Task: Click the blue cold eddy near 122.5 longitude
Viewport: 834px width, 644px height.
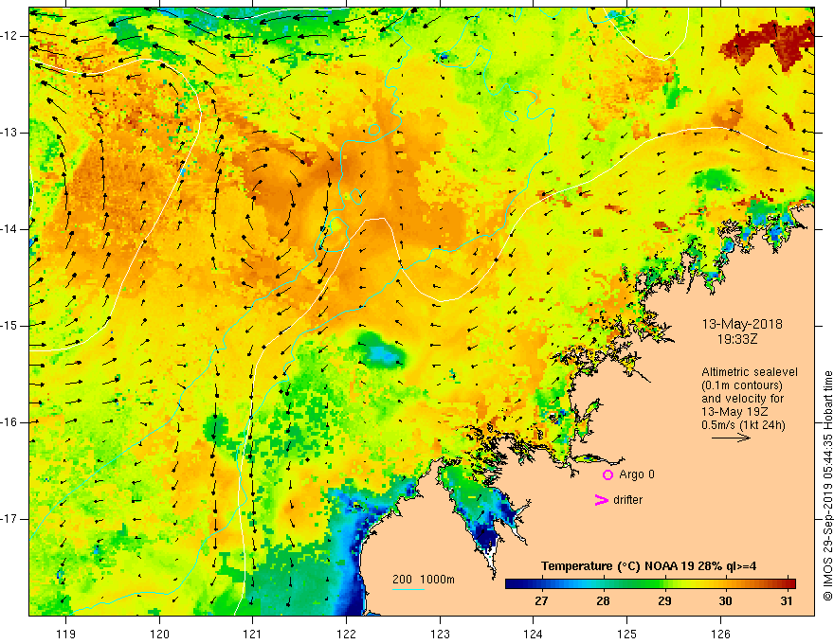Action: click(x=381, y=351)
